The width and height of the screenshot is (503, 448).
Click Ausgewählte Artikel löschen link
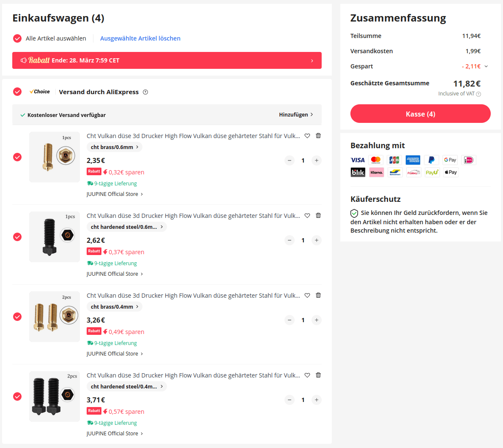140,38
